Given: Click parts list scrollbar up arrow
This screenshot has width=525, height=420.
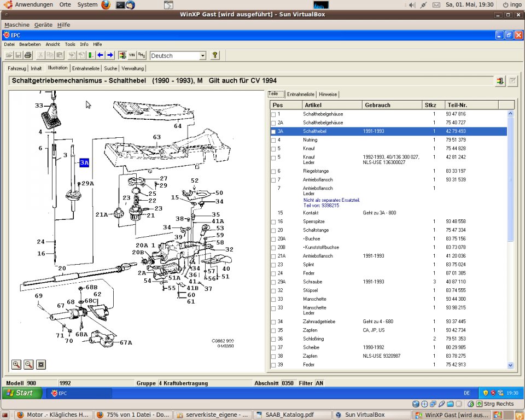Looking at the screenshot, I should pos(510,114).
